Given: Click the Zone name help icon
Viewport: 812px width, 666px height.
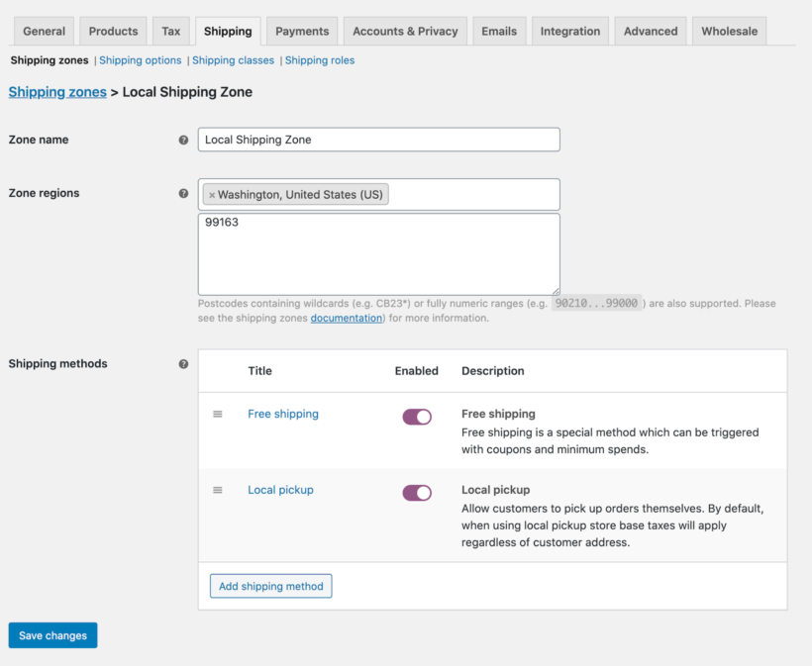Looking at the screenshot, I should tap(183, 141).
